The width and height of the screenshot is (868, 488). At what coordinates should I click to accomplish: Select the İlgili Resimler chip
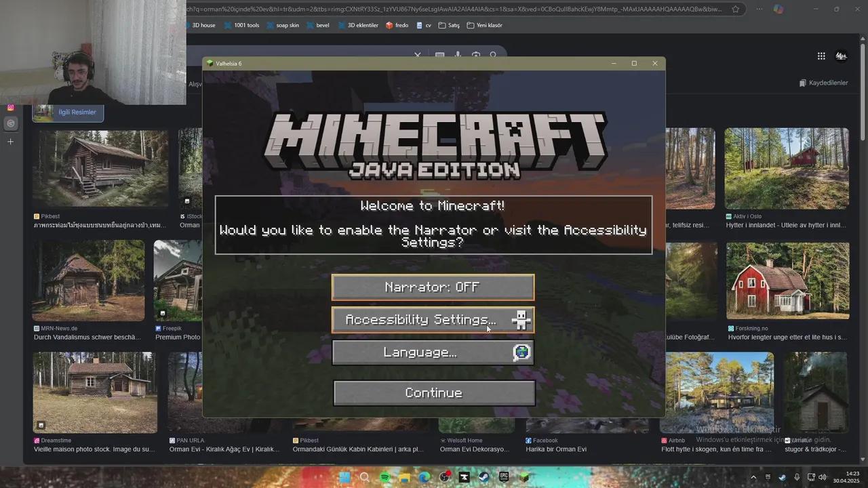tap(68, 113)
